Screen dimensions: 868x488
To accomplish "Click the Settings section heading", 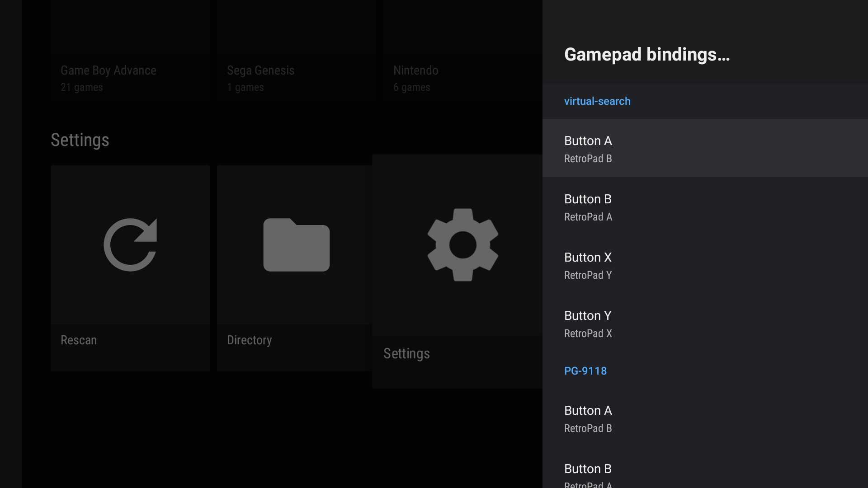I will 80,140.
